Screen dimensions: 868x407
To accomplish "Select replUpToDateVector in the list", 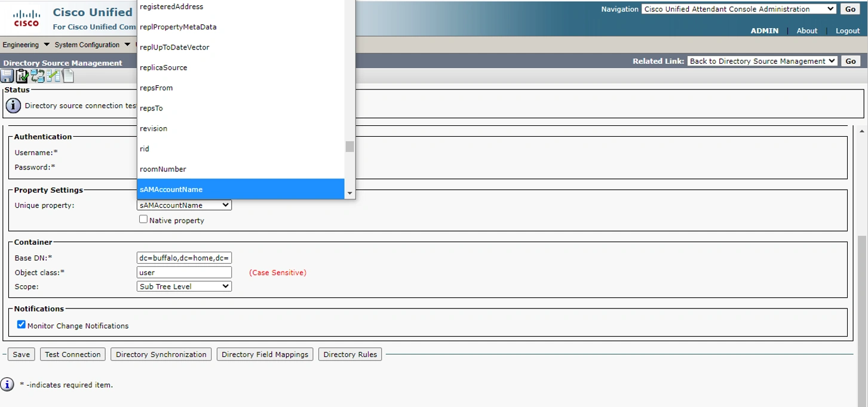I will (x=241, y=47).
